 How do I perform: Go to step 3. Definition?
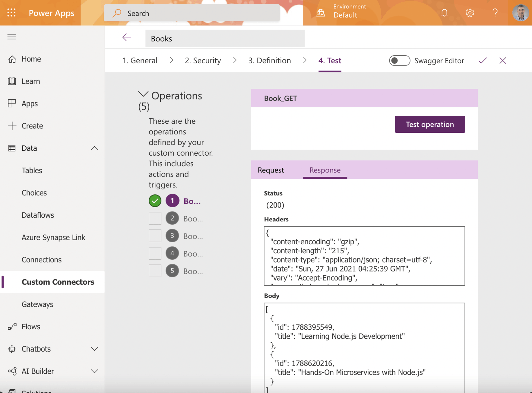[x=269, y=60]
